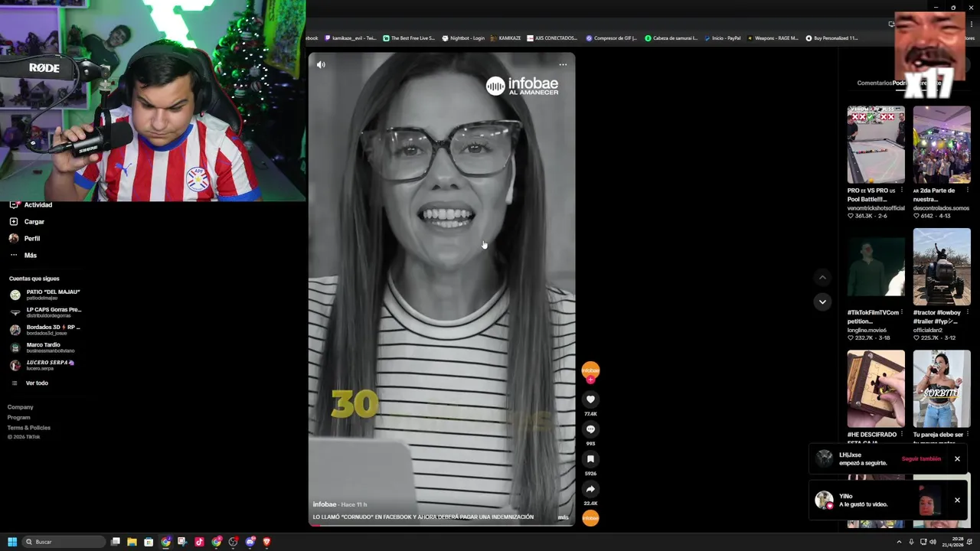Open the PATIO "DEL MAJAU" account

coord(46,295)
